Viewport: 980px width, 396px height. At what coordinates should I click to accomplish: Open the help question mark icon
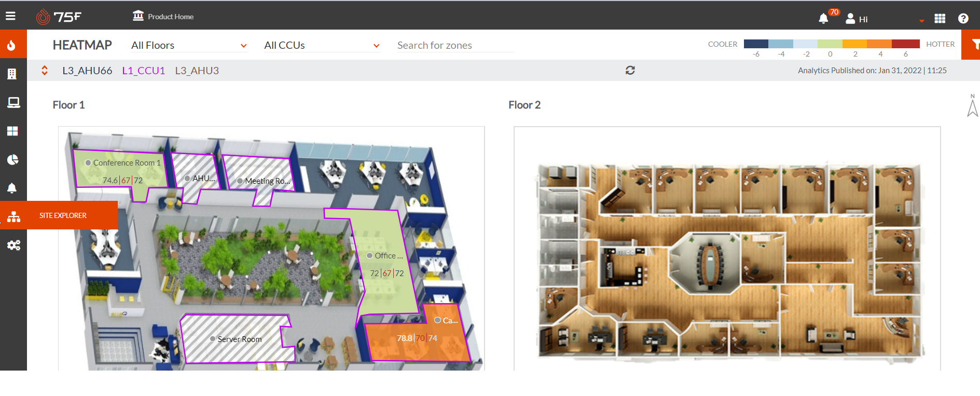coord(963,19)
